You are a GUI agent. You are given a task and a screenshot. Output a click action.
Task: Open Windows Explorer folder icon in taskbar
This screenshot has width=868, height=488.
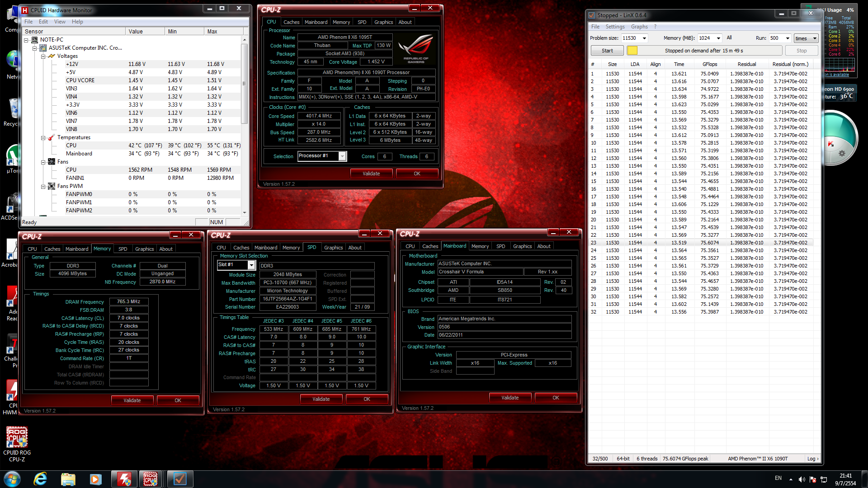(x=68, y=479)
